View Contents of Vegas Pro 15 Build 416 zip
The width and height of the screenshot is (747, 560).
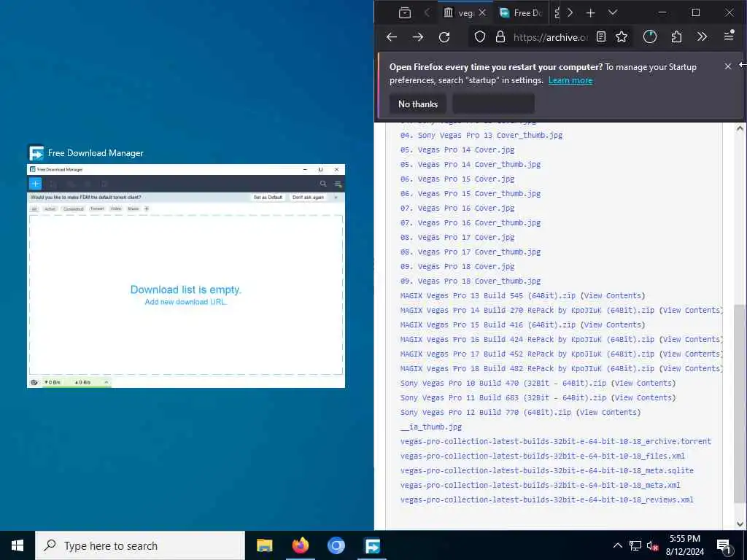click(x=613, y=324)
